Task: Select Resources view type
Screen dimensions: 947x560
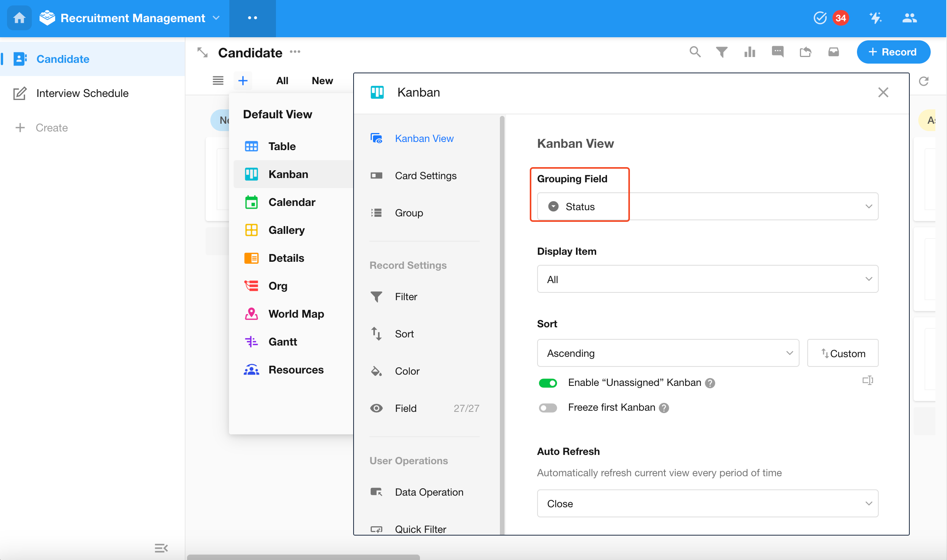Action: pyautogui.click(x=293, y=370)
